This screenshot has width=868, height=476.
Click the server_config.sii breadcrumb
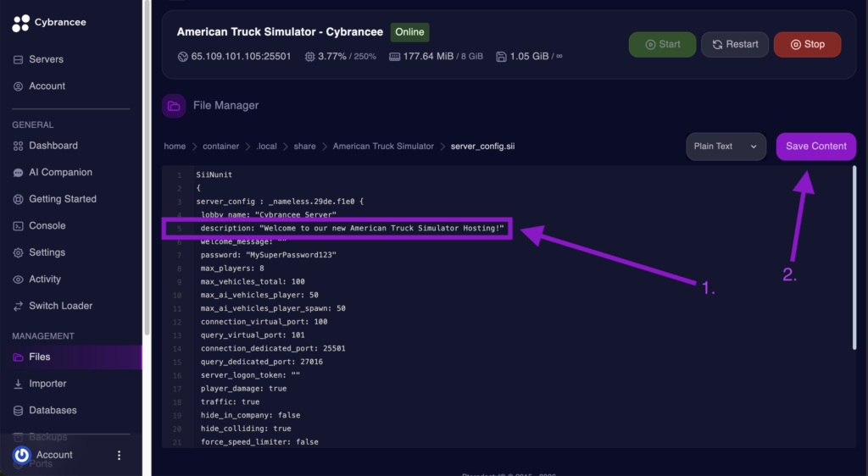[482, 147]
